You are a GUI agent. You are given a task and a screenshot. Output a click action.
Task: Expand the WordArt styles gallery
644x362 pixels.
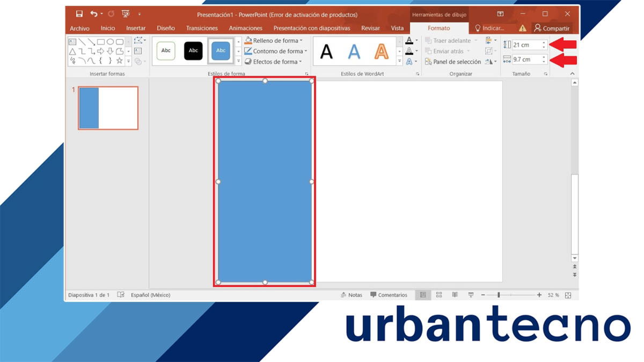point(399,61)
